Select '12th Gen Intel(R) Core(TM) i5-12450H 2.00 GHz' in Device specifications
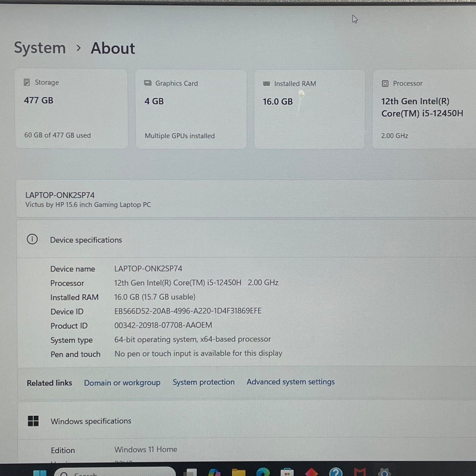This screenshot has width=476, height=476. (196, 283)
